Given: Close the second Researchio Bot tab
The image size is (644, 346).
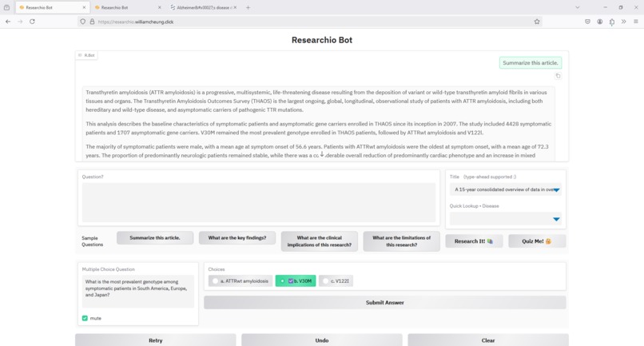Looking at the screenshot, I should [160, 7].
